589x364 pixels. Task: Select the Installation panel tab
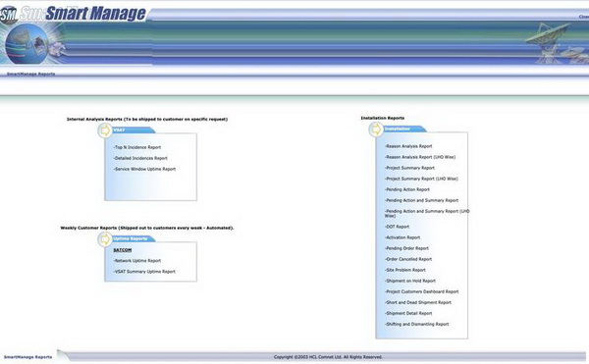pyautogui.click(x=404, y=130)
